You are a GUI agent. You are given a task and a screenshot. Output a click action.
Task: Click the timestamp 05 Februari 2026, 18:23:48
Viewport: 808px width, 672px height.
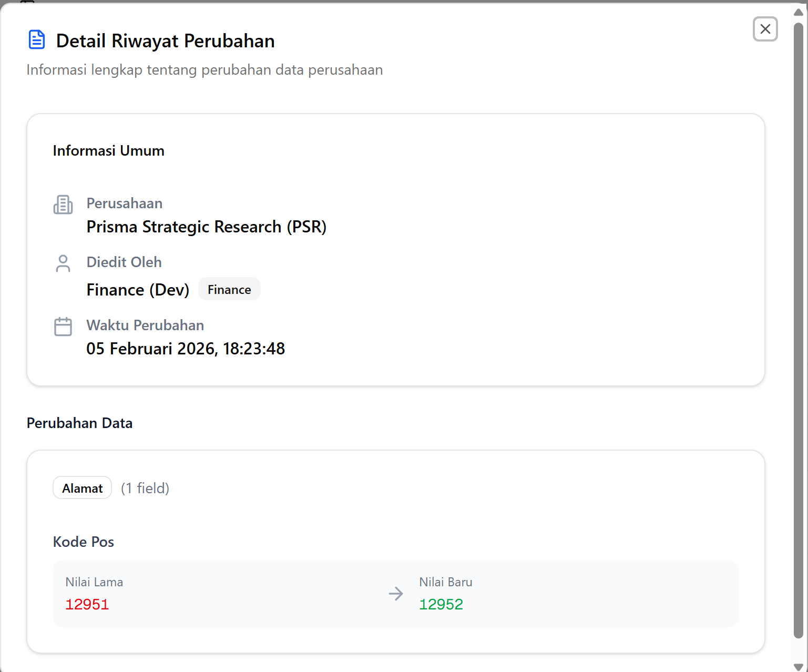tap(186, 349)
